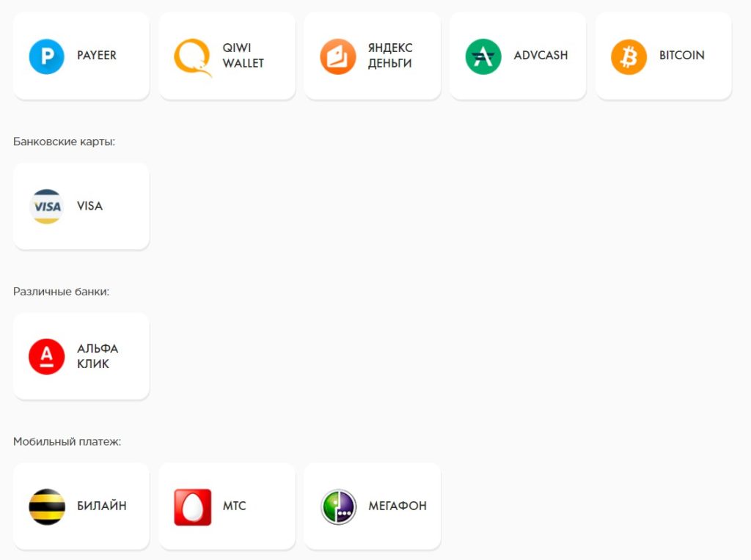Choose QIWI WALLET text label
751x560 pixels.
coord(243,56)
